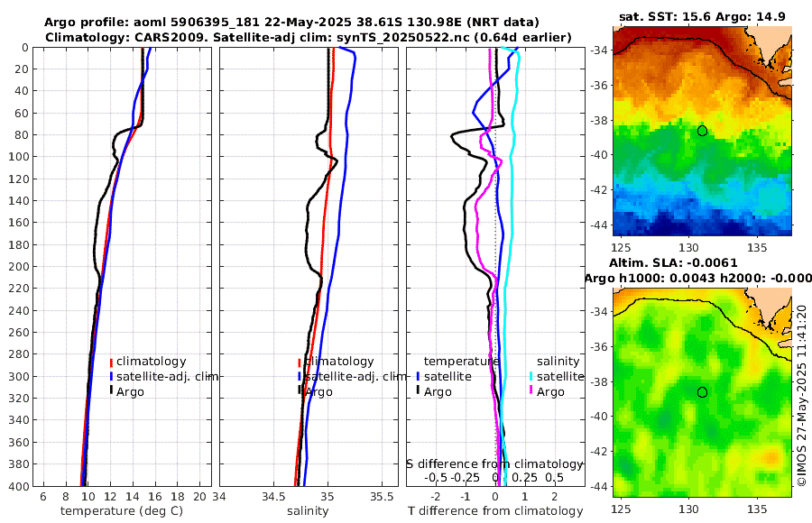The width and height of the screenshot is (812, 523).
Task: Click the salinity x-axis label
Action: [x=308, y=511]
